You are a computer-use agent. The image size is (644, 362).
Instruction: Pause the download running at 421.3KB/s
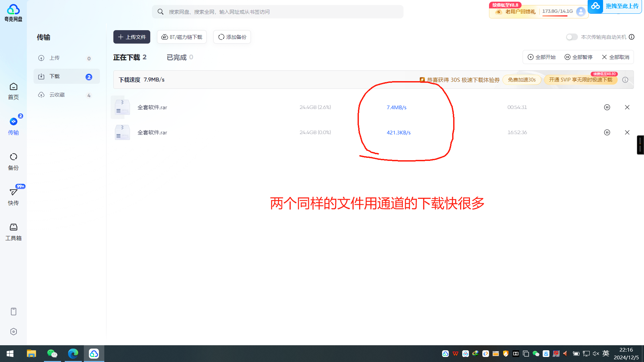[607, 132]
